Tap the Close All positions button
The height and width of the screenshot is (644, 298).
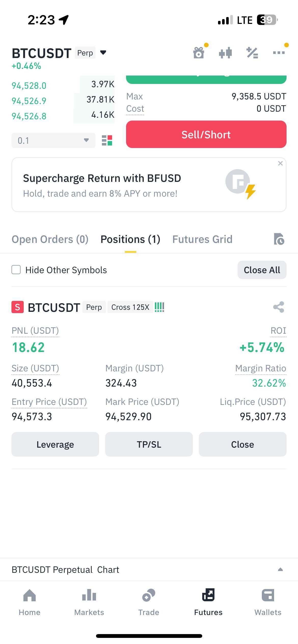click(x=262, y=270)
